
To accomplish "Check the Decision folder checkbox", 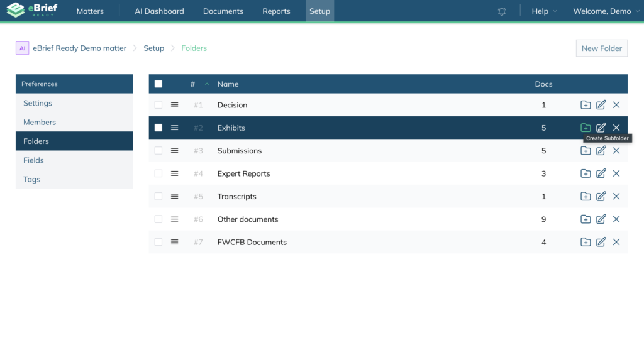I will 158,105.
